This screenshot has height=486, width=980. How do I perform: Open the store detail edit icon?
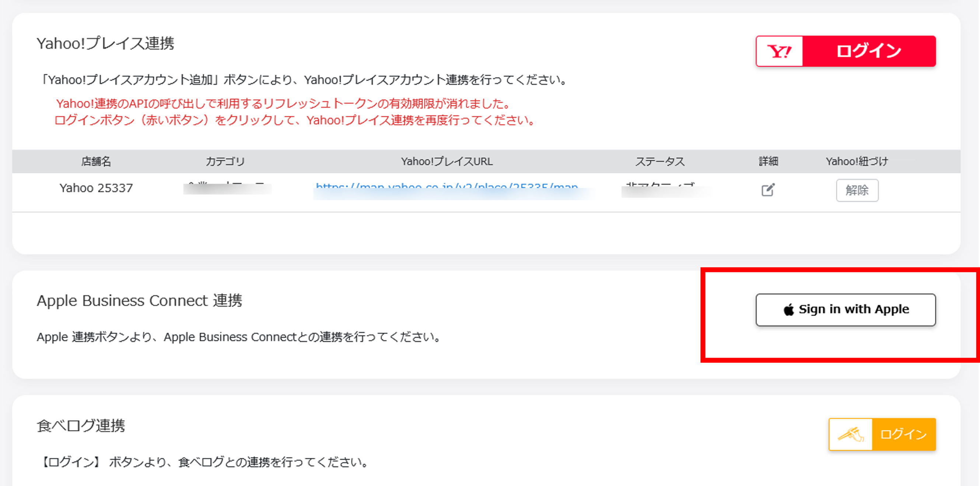coord(768,190)
